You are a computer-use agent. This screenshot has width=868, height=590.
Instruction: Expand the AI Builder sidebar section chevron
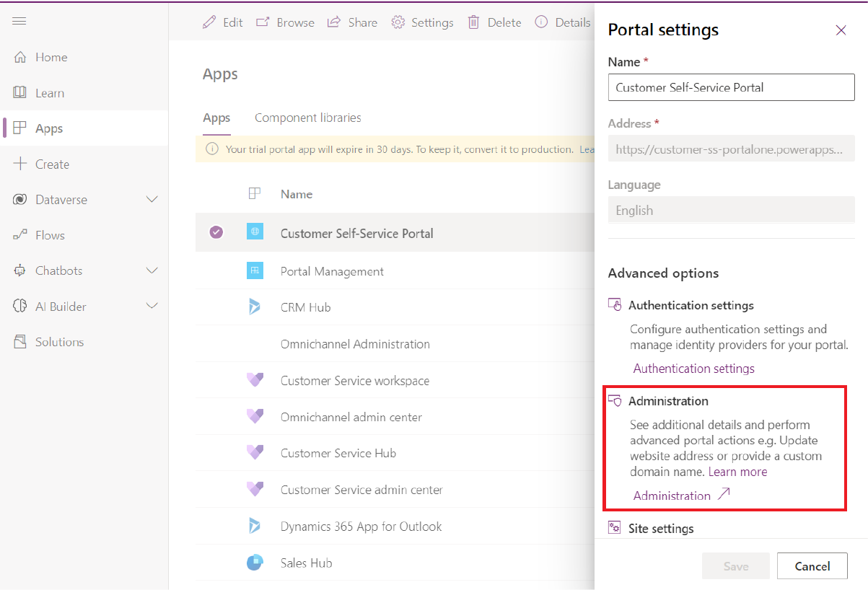tap(152, 307)
